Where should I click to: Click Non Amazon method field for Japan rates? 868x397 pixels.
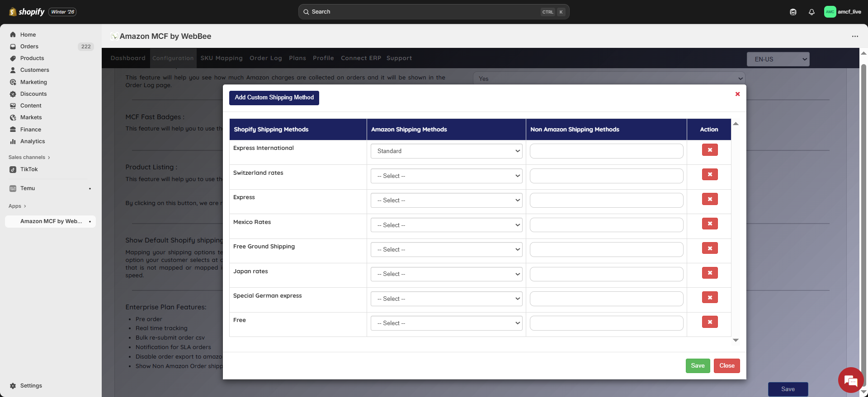(606, 274)
